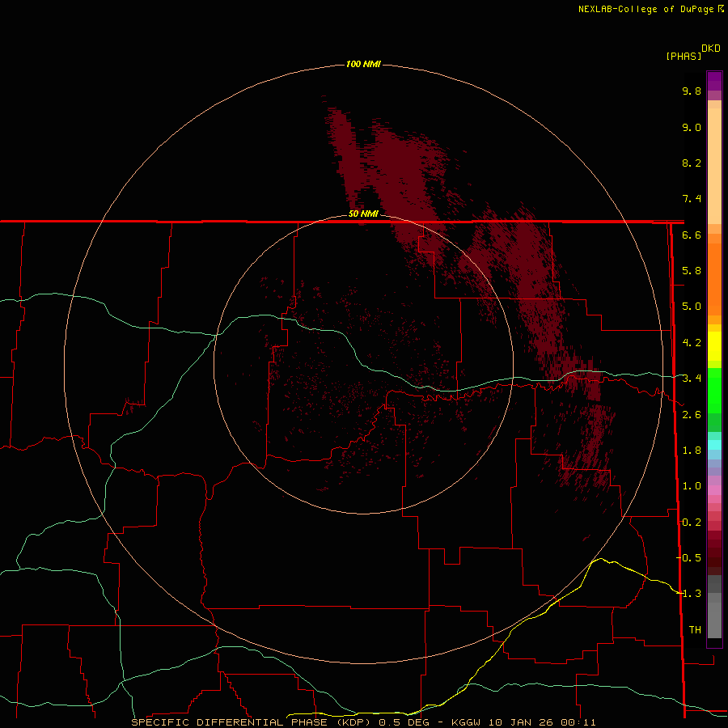Click the 0.2 value on the color scale

692,523
